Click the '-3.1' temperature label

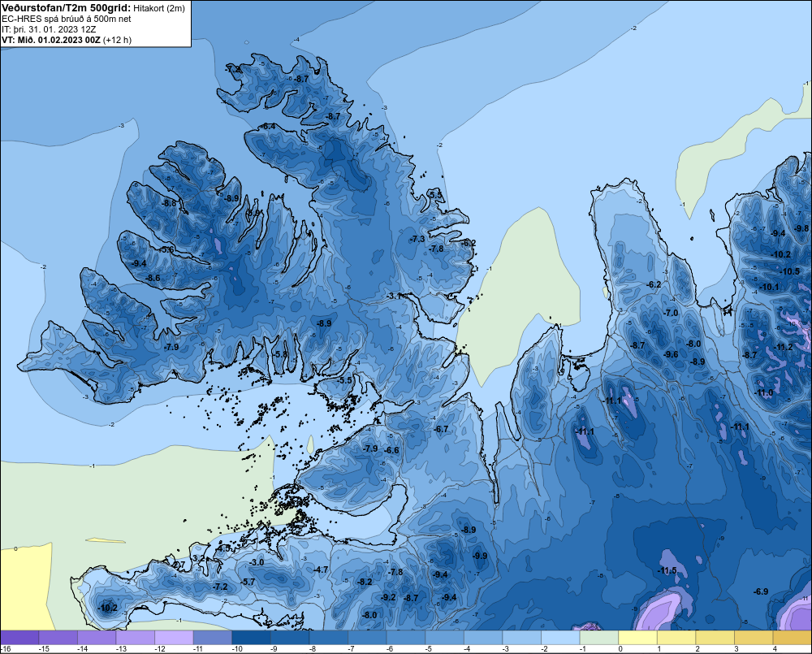tap(395, 296)
